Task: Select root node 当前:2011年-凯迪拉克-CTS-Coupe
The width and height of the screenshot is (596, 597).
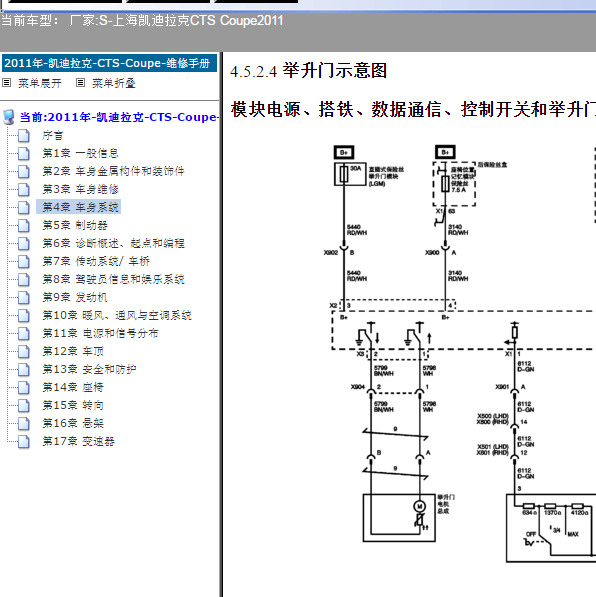Action: pos(119,117)
